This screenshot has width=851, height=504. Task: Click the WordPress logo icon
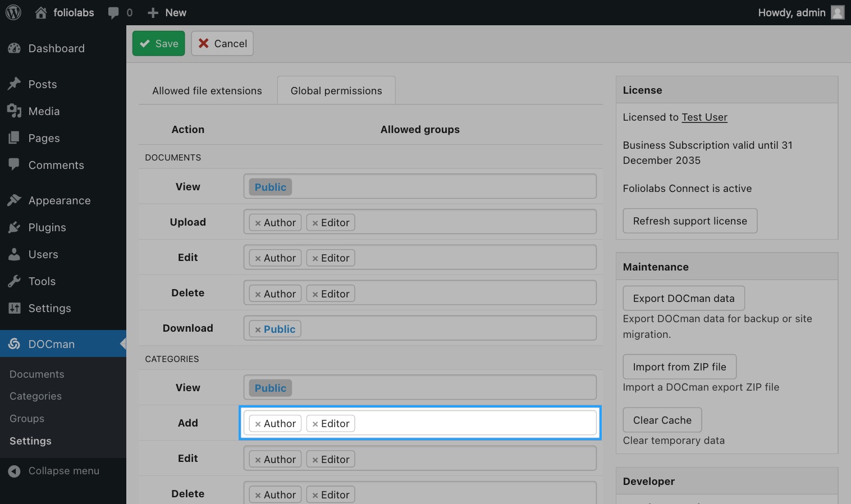(x=13, y=12)
